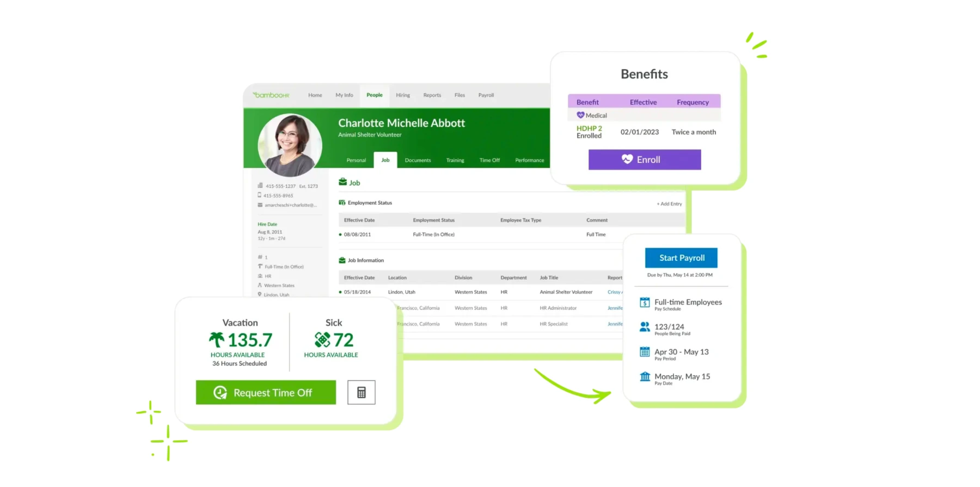Click the Effective column header in Benefits
This screenshot has width=980, height=487.
[643, 102]
